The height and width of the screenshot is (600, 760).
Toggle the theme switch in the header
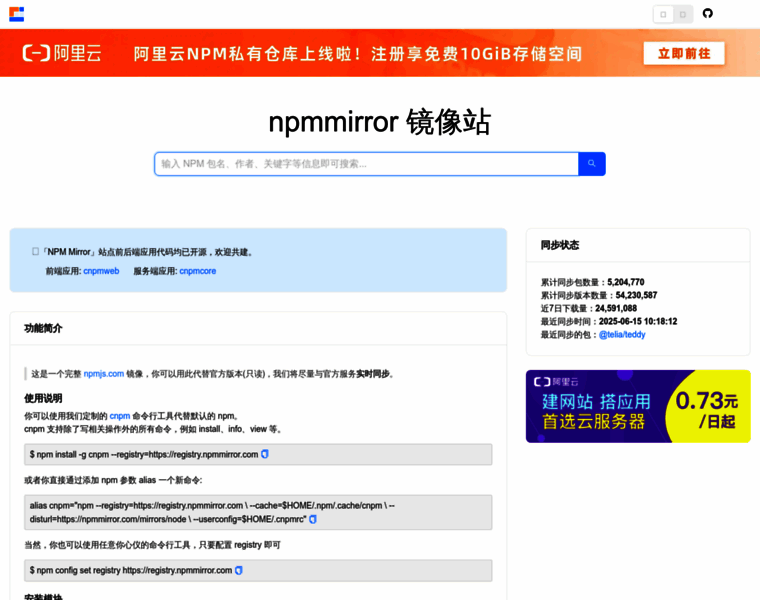click(673, 14)
